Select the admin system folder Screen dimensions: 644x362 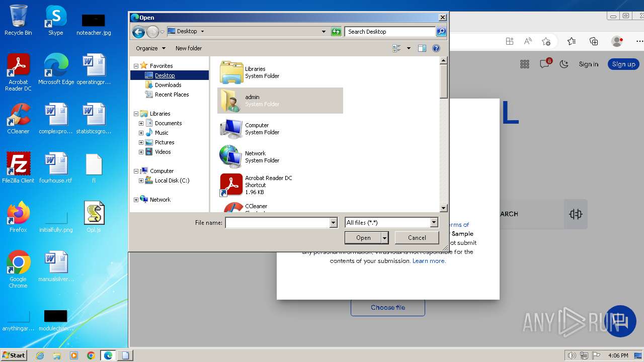point(280,101)
